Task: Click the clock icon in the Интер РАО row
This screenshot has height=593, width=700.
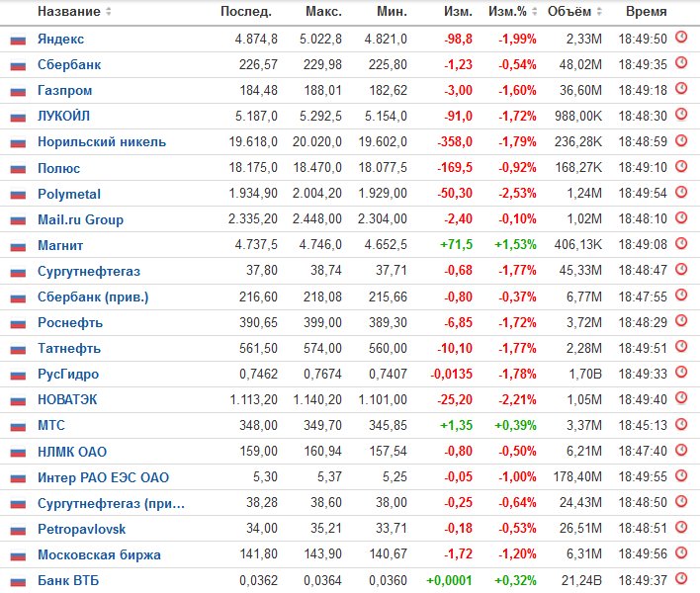Action: [x=681, y=475]
